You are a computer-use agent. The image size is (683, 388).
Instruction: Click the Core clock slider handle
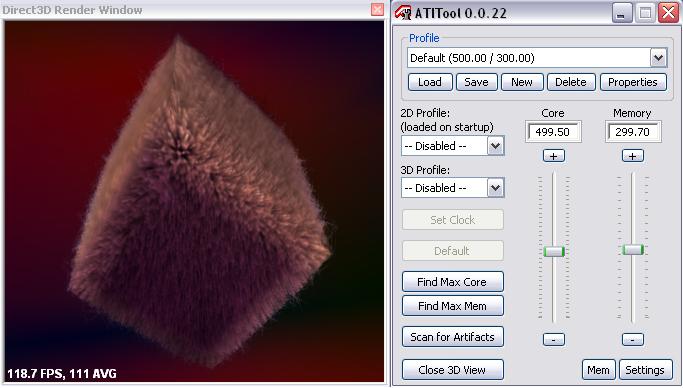click(554, 251)
